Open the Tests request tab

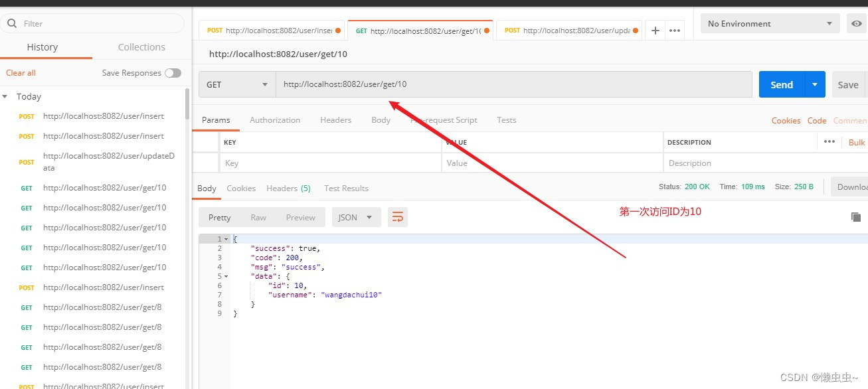click(x=506, y=120)
